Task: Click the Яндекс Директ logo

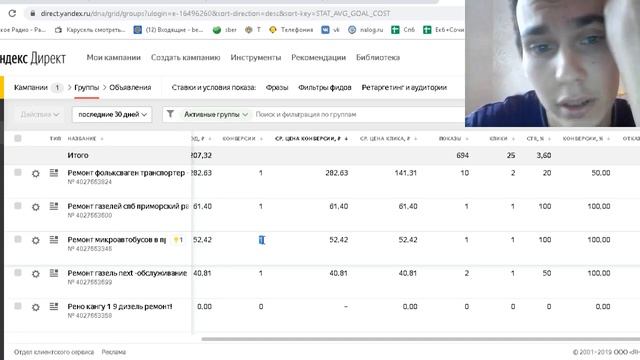Action: tap(33, 58)
